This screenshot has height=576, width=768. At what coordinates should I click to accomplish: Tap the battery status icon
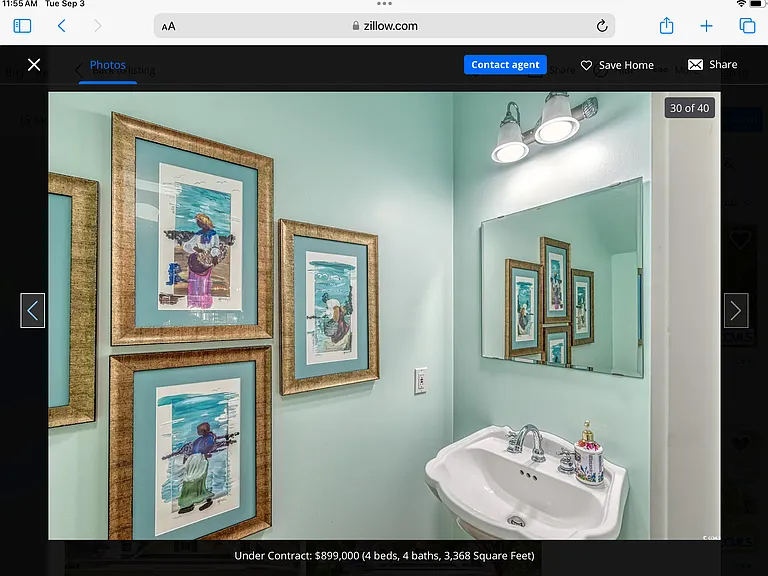click(x=757, y=3)
